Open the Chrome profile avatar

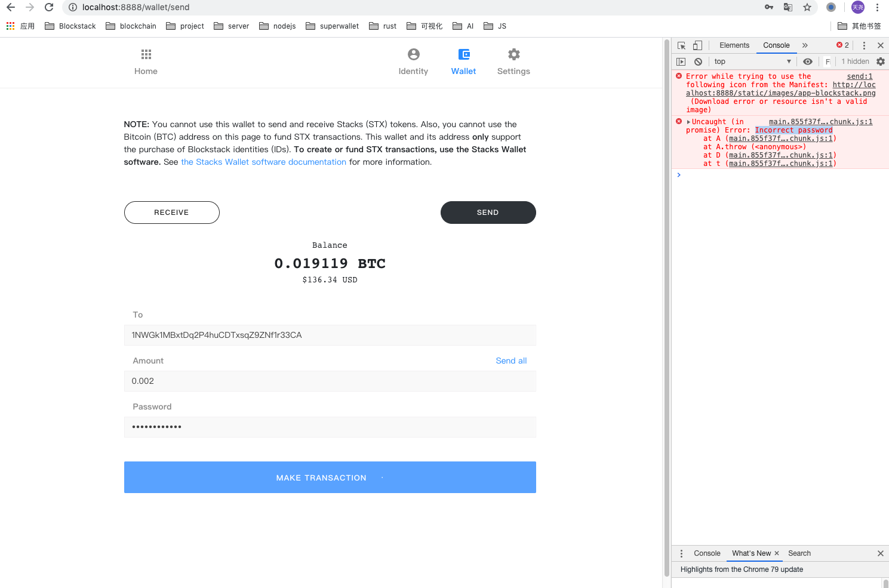pyautogui.click(x=858, y=7)
